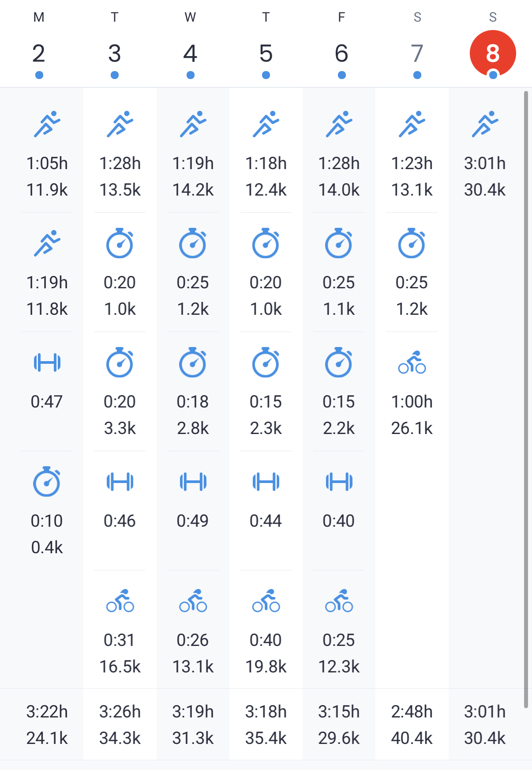Screen dimensions: 532x770
Task: Select highlighted Sunday 8 red circle
Action: click(x=493, y=53)
